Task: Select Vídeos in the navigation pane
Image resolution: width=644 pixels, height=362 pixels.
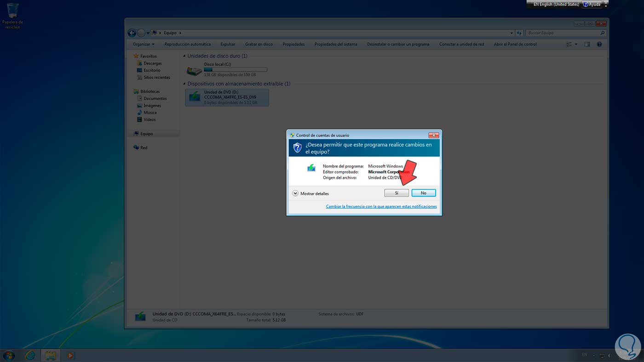Action: [x=146, y=119]
